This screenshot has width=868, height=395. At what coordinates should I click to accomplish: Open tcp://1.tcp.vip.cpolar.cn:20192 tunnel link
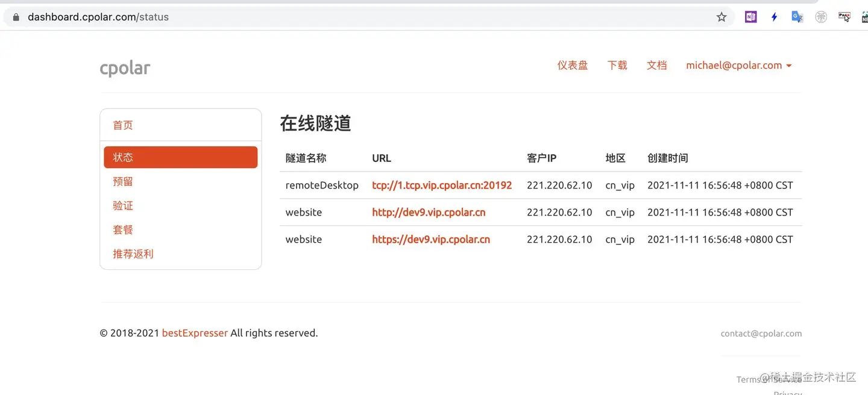442,185
